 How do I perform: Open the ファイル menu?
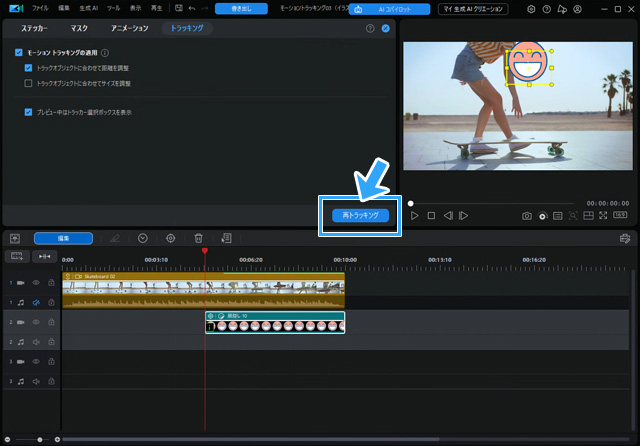tap(40, 8)
